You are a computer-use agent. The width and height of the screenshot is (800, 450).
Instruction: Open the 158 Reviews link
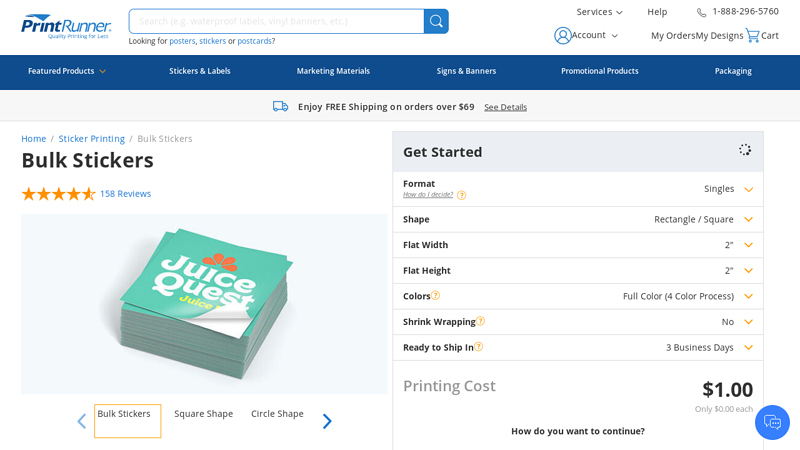point(125,194)
